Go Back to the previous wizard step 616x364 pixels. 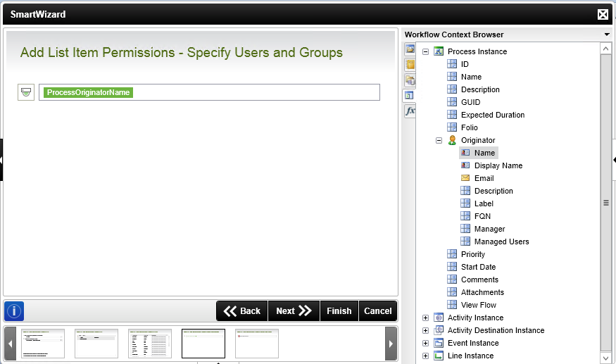[242, 311]
